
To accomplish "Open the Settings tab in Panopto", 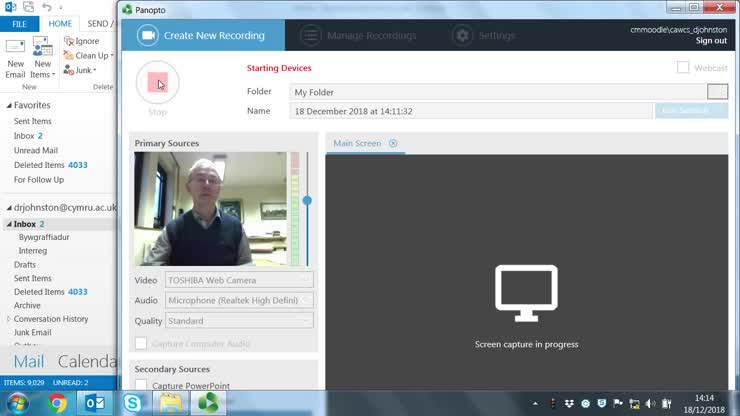I will pyautogui.click(x=484, y=36).
